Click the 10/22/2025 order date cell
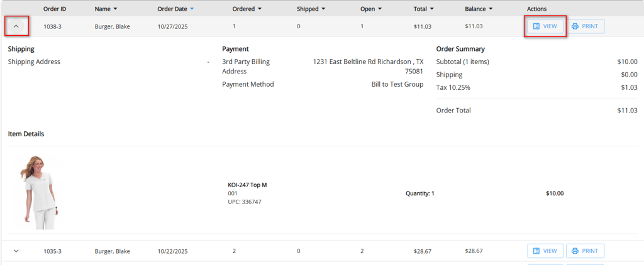 click(172, 251)
